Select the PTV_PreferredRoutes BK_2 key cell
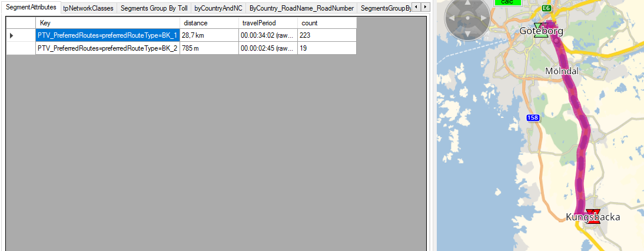Screen dimensions: 644x251 coord(108,49)
